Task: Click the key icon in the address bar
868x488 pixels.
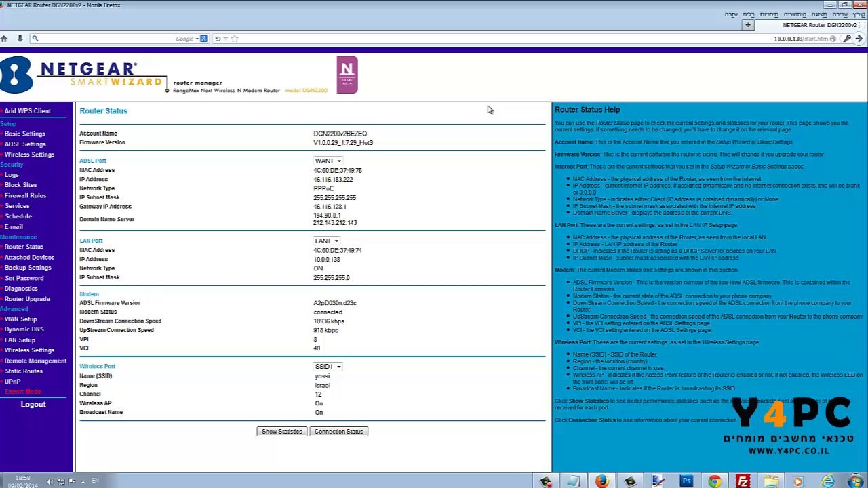Action: point(847,39)
